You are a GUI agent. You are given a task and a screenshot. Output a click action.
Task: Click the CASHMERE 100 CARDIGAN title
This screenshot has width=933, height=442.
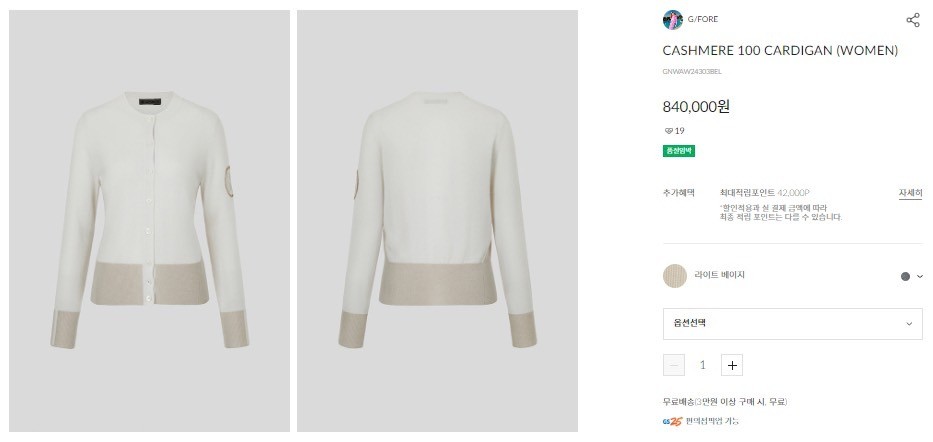[780, 50]
